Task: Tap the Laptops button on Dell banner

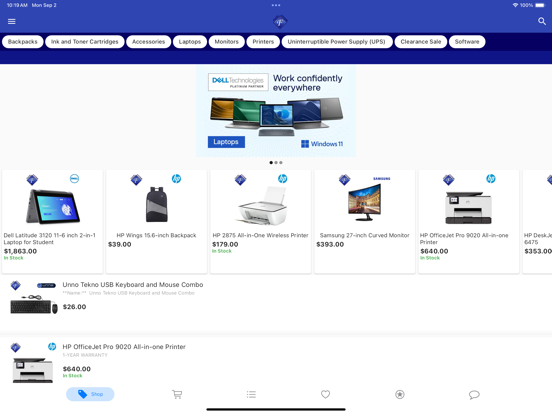Action: [226, 142]
